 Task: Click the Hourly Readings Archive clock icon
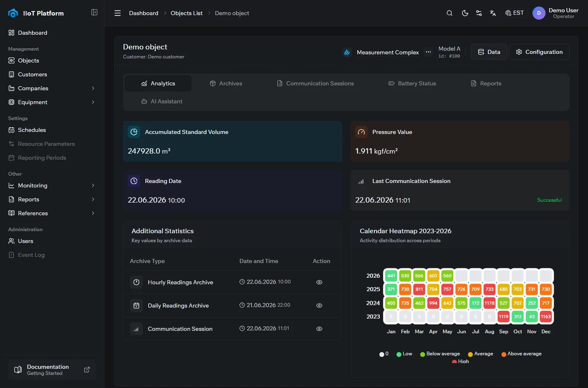tap(136, 282)
